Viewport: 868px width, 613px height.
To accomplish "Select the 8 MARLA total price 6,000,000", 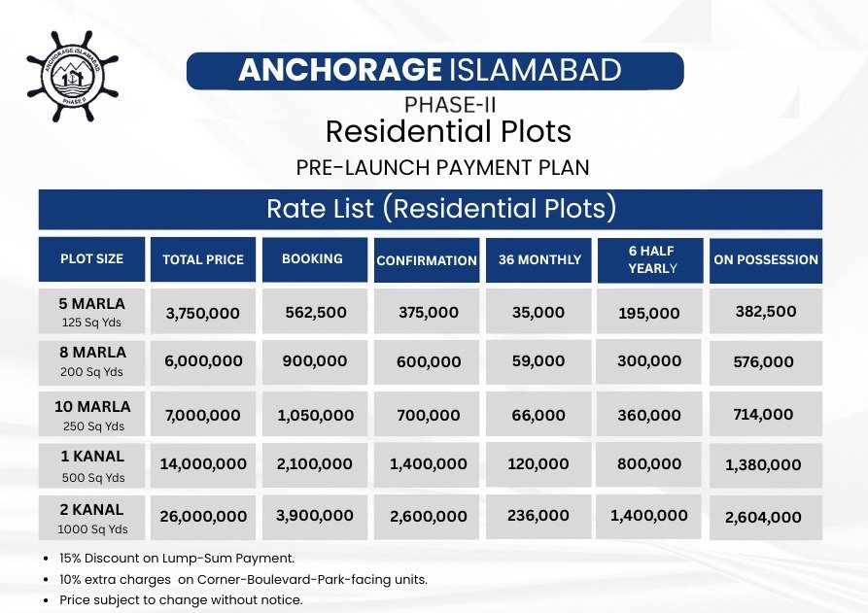I will coord(203,361).
